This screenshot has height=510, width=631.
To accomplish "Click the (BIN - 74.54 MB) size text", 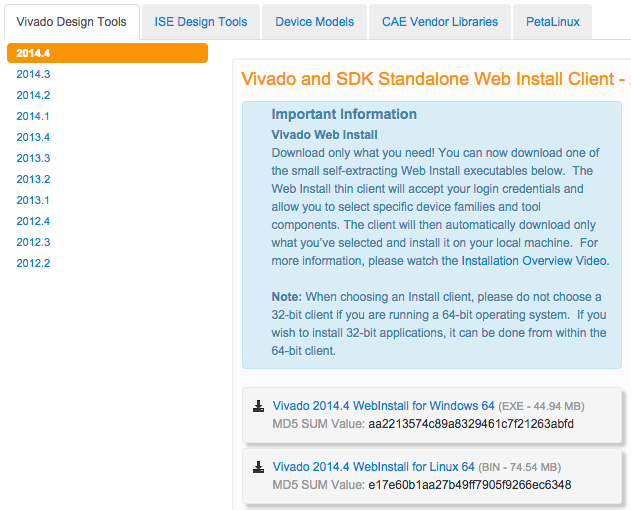I will [520, 467].
